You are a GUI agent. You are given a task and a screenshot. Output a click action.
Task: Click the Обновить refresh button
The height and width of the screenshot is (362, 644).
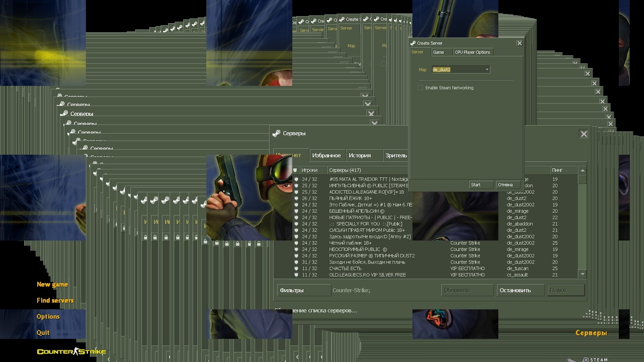coord(467,290)
